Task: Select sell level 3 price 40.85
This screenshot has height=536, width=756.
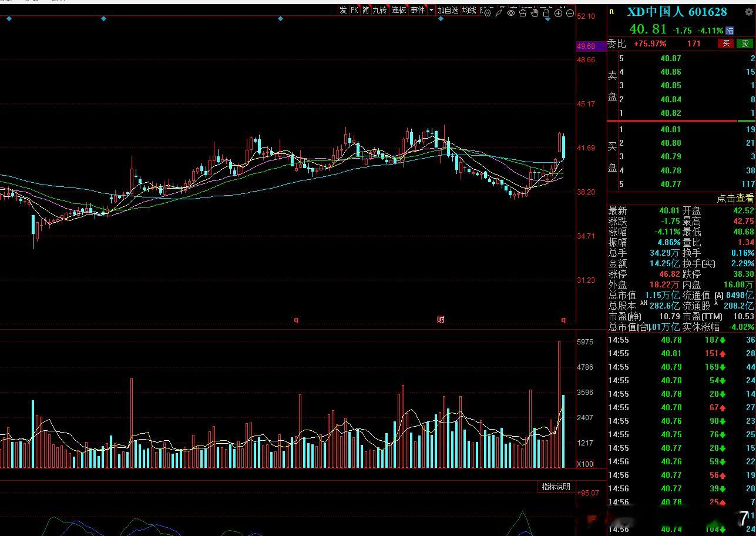Action: pos(670,86)
